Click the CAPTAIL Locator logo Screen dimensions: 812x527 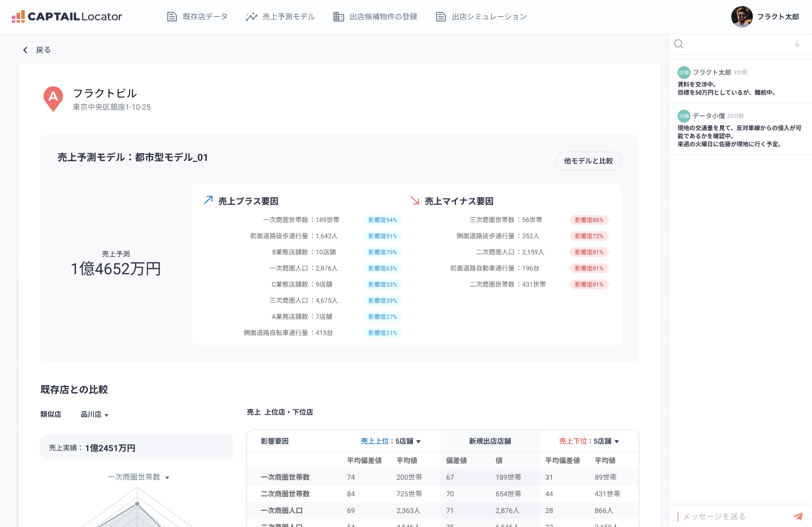(x=67, y=16)
